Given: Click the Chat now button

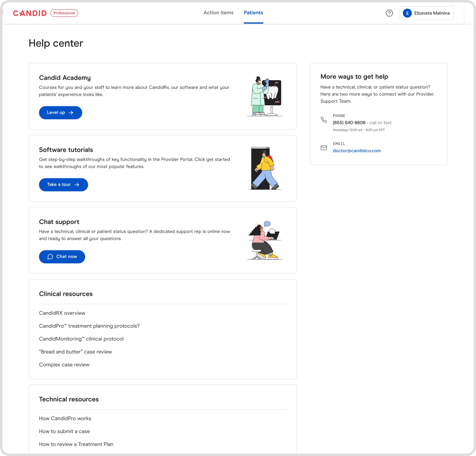Looking at the screenshot, I should point(62,257).
